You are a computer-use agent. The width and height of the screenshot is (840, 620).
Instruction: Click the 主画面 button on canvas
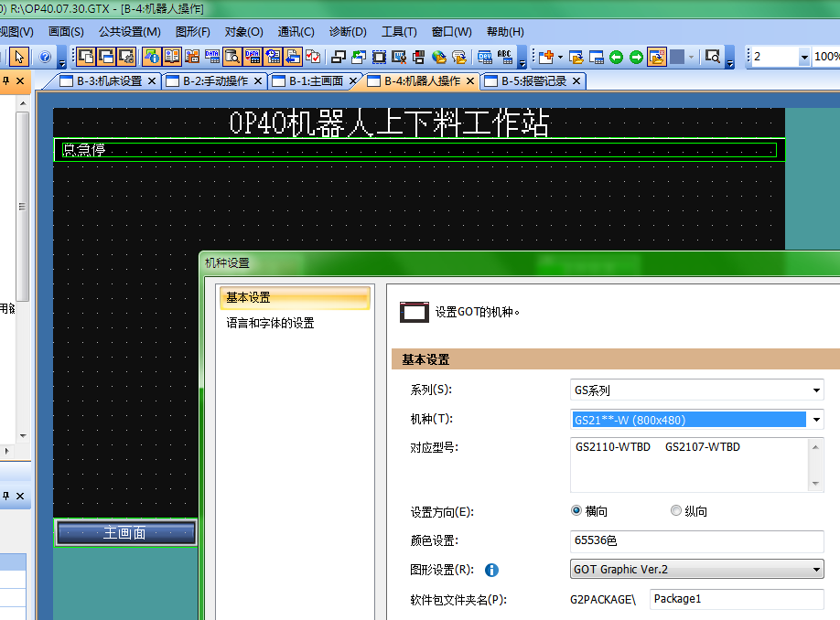(125, 532)
